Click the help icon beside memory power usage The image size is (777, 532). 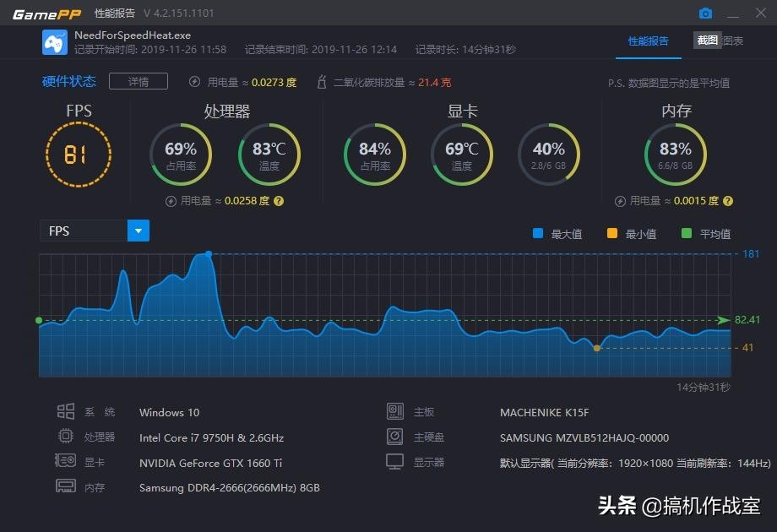[x=728, y=201]
